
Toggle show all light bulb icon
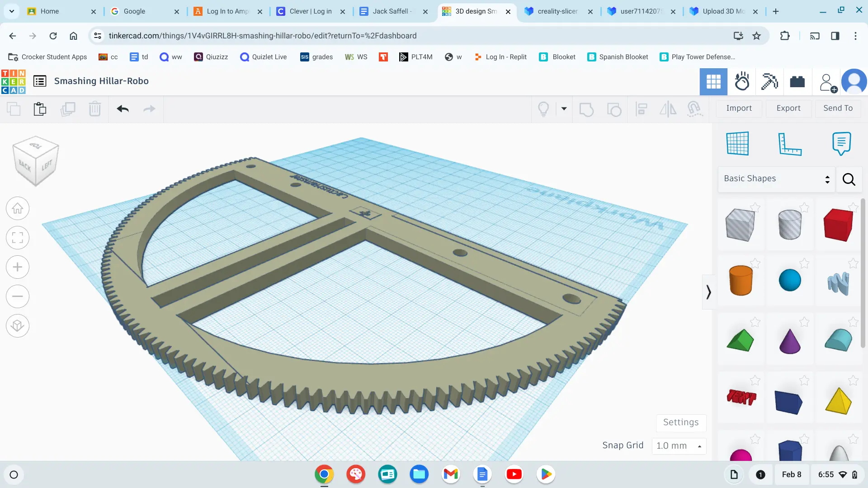[543, 109]
